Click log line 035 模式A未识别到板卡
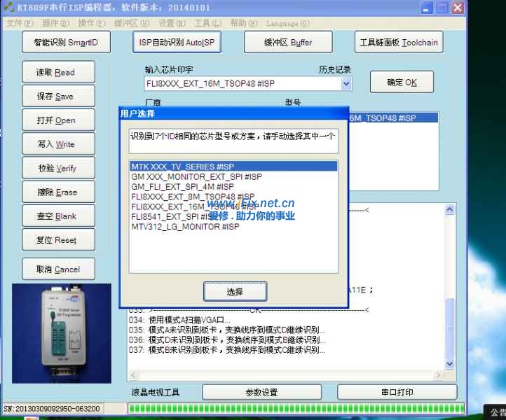506x420 pixels. pyautogui.click(x=227, y=330)
